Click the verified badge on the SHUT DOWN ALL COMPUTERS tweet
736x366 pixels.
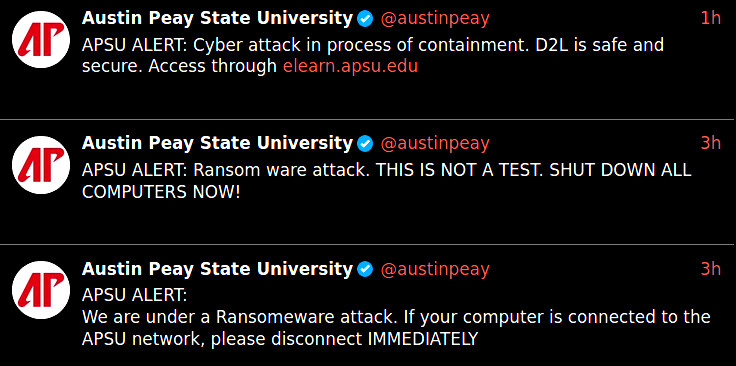coord(365,144)
